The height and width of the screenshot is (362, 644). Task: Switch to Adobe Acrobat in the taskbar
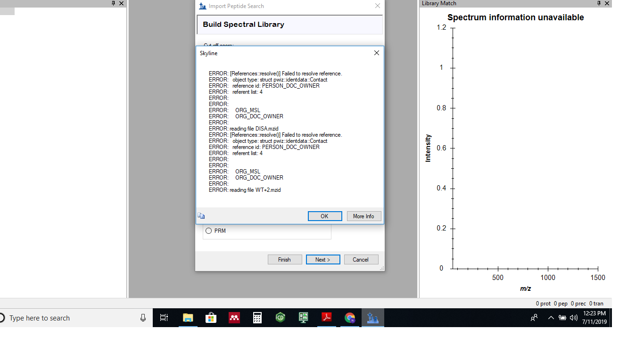click(x=327, y=318)
